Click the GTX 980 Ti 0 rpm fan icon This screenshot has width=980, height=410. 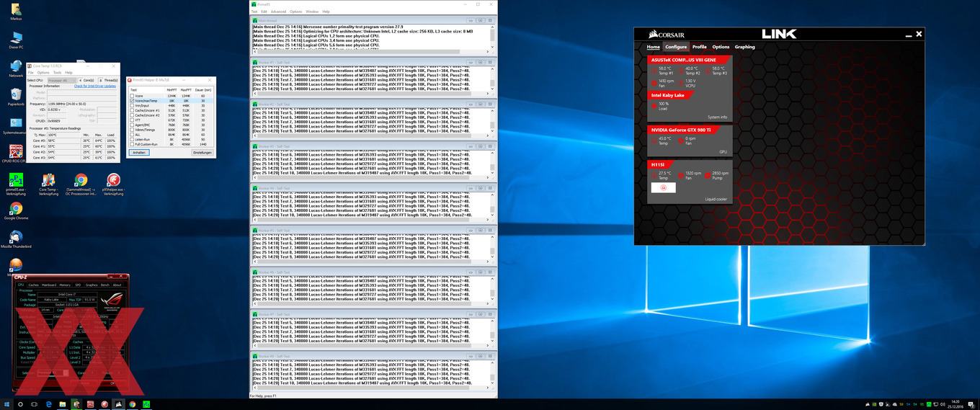(681, 141)
